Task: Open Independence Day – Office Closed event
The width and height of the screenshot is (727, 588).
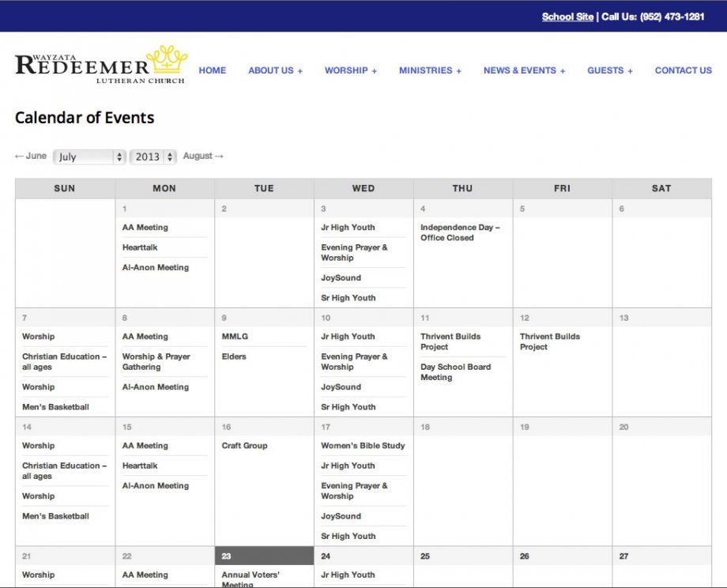Action: [x=459, y=232]
